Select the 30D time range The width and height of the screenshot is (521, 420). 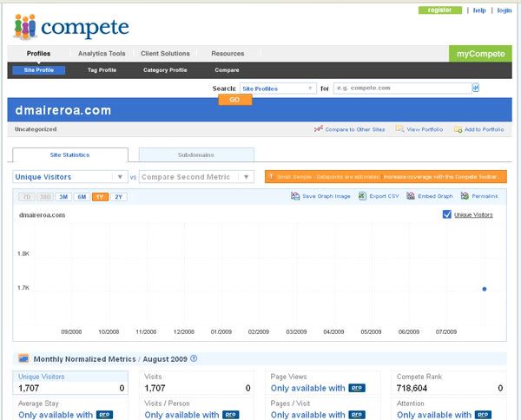[45, 197]
